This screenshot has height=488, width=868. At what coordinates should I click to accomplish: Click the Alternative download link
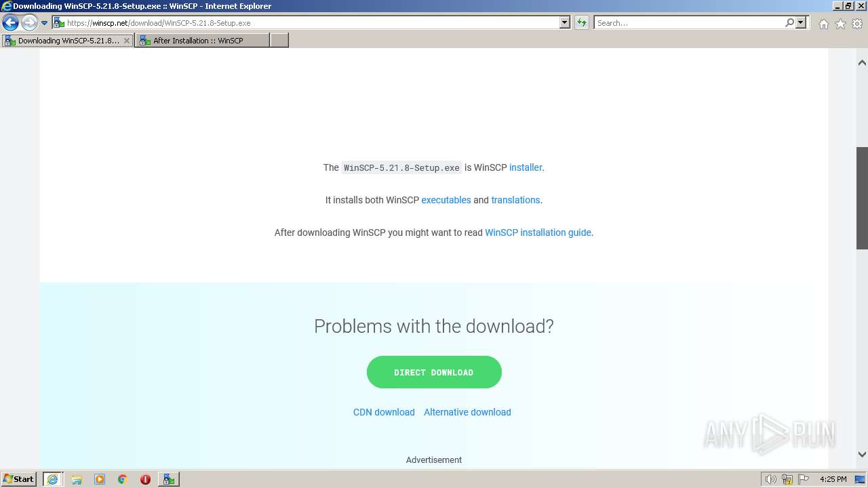coord(467,412)
